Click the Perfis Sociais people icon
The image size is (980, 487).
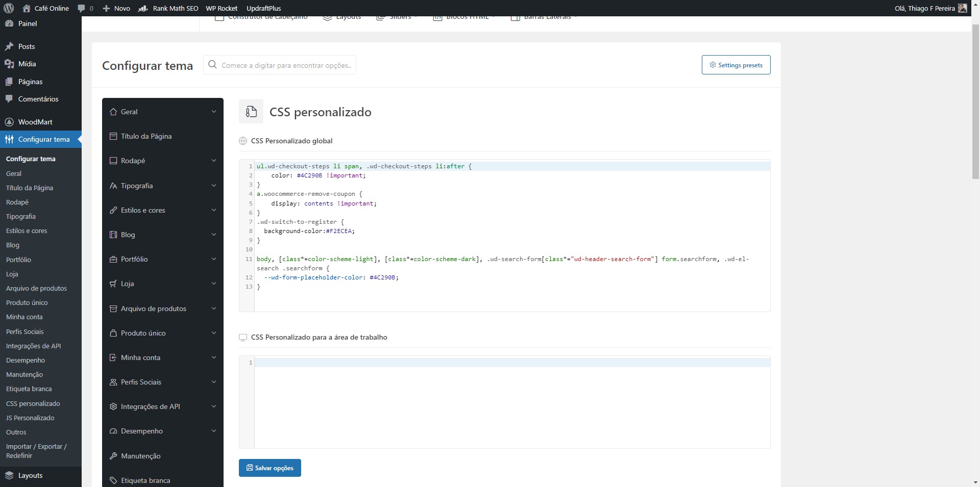113,382
